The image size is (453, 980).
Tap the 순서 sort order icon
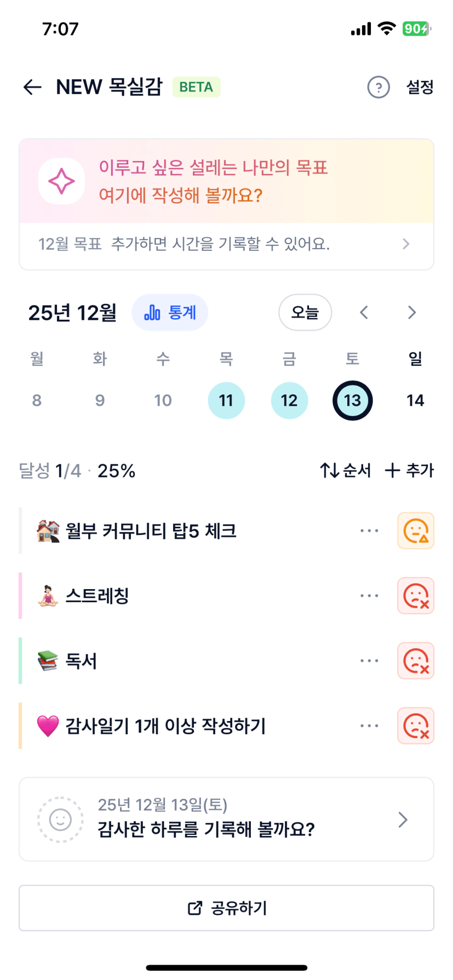330,470
